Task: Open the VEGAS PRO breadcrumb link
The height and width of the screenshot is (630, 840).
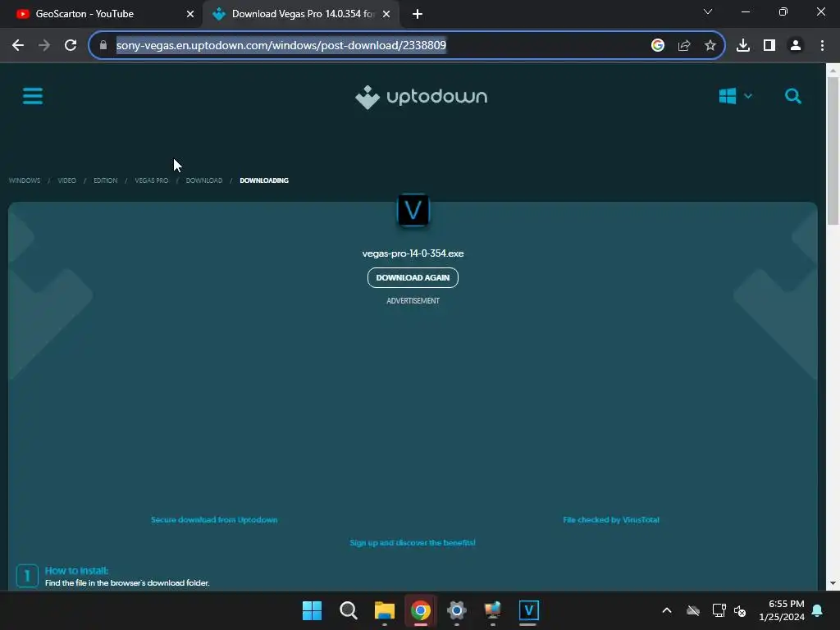Action: 152,180
